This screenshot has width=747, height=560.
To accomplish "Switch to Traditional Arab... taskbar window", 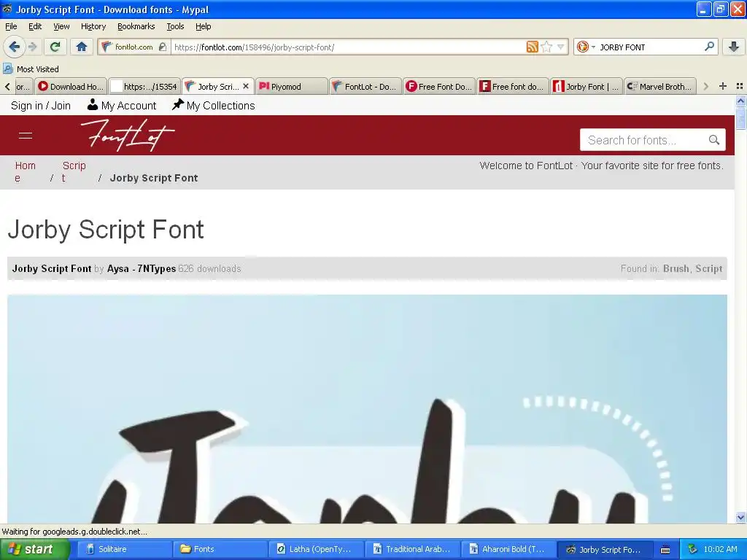I will [x=413, y=549].
